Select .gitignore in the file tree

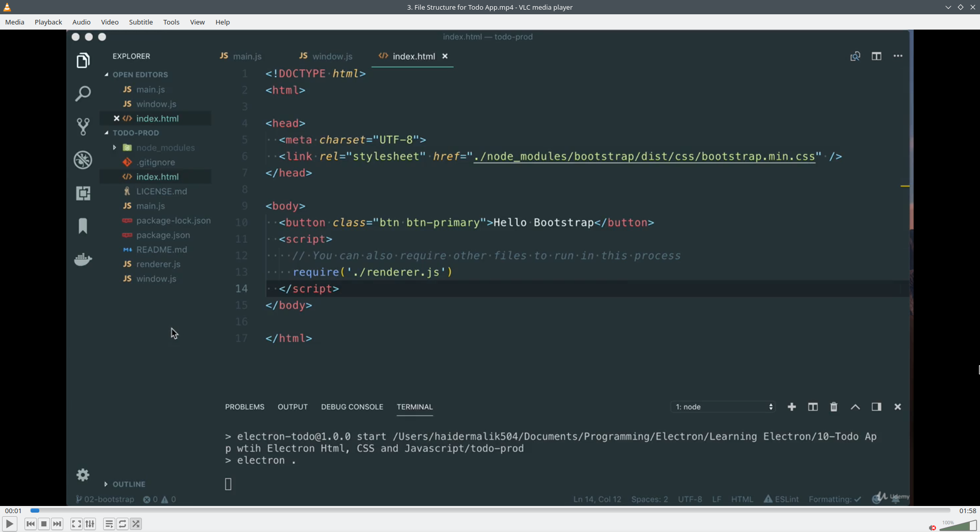[156, 162]
